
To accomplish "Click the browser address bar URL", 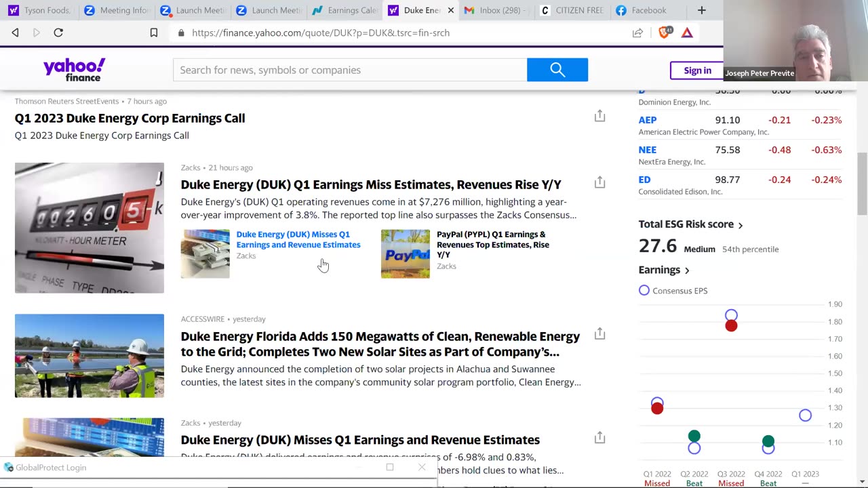I will coord(321,33).
